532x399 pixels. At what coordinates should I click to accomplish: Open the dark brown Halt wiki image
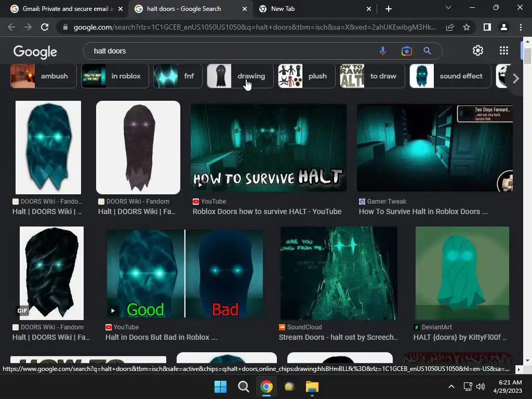coord(138,147)
